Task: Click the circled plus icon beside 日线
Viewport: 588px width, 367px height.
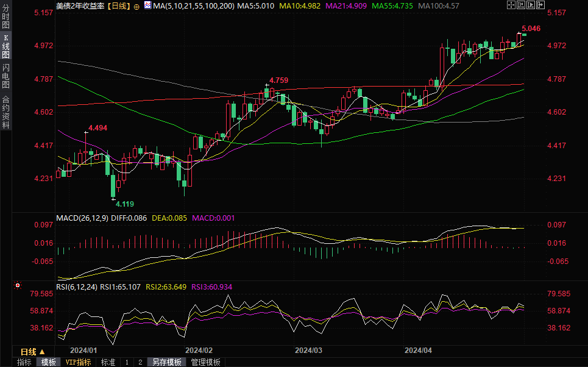Action: point(136,5)
